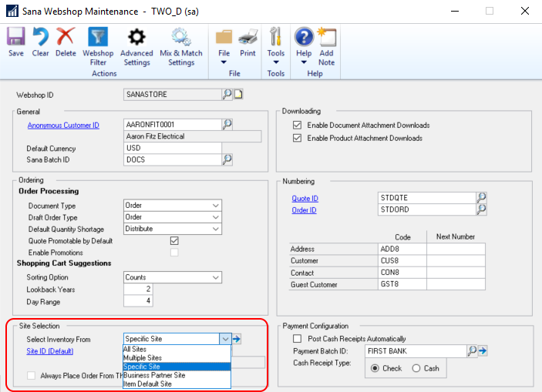Click the Webshop ID field
This screenshot has height=392, width=542.
pyautogui.click(x=173, y=94)
